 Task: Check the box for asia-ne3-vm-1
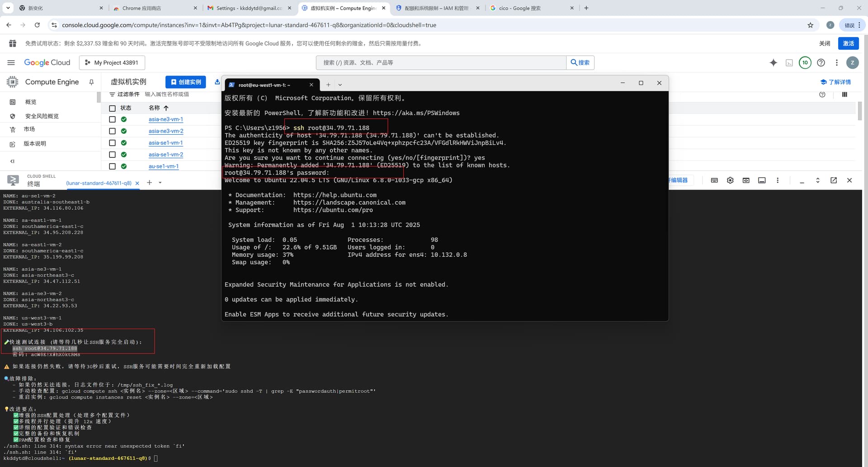point(112,119)
